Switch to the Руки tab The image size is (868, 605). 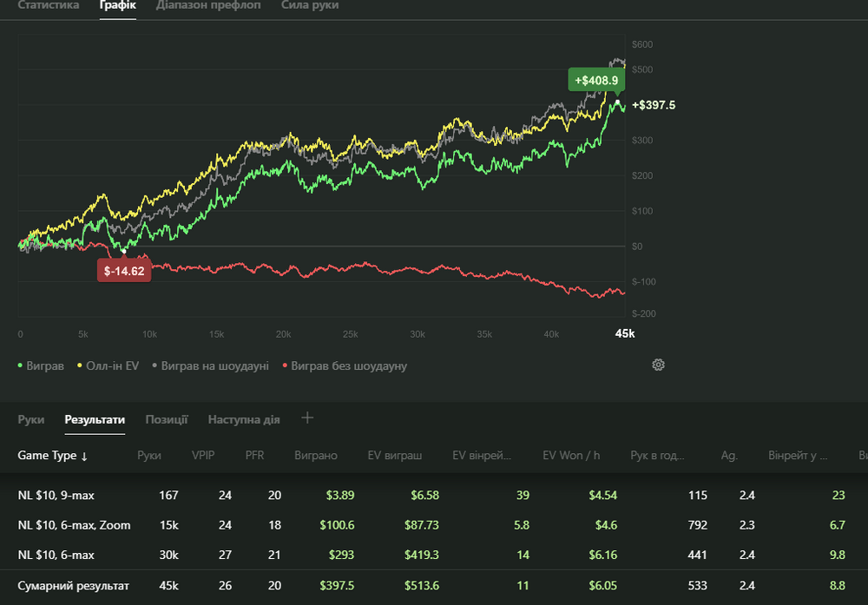click(31, 419)
